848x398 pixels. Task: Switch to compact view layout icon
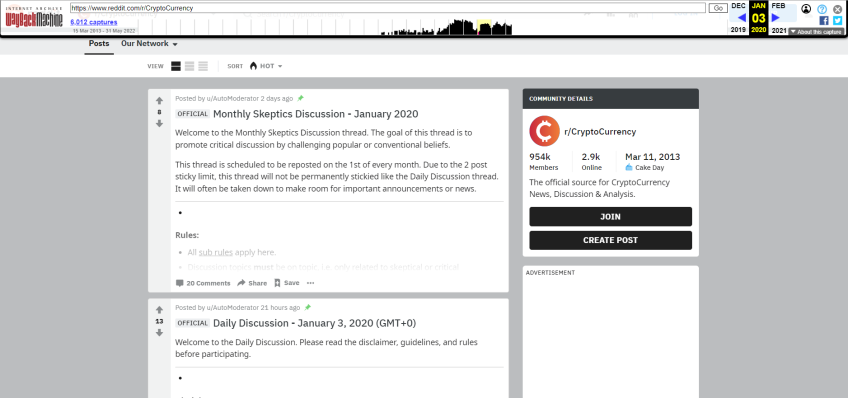[x=203, y=66]
